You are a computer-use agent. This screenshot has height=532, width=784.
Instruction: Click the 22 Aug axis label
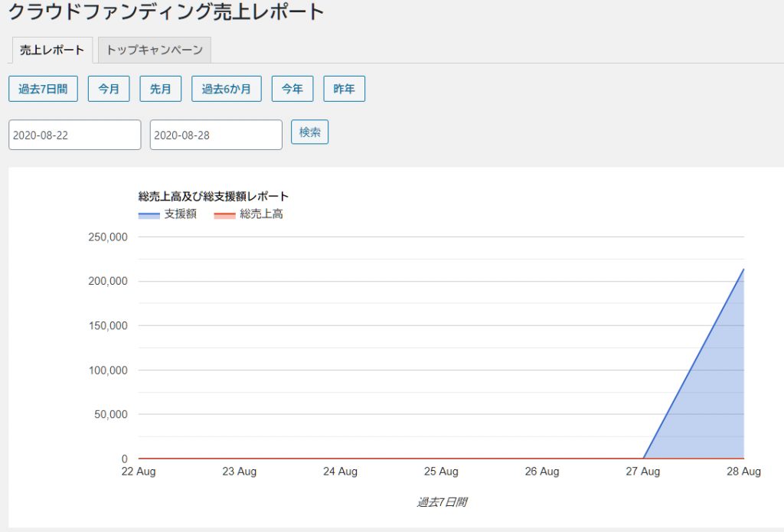click(139, 472)
